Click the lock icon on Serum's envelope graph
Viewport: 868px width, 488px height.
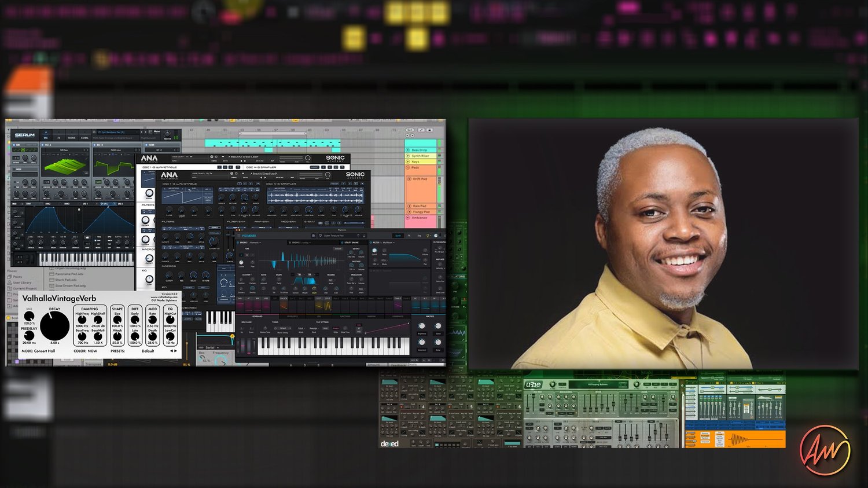79,210
